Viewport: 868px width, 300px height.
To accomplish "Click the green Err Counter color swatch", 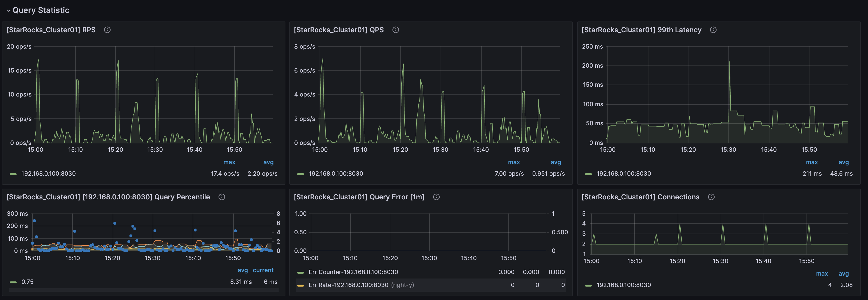I will 301,273.
